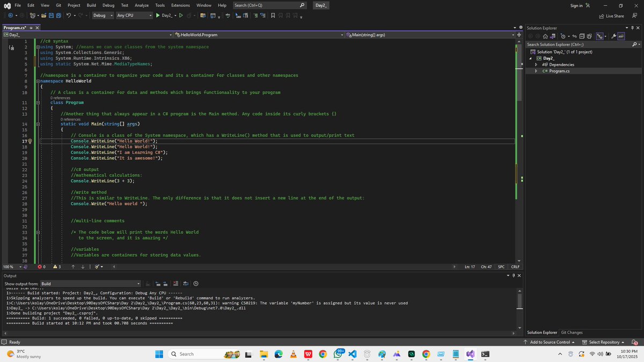Viewport: 644px width, 362px height.
Task: Select the Program.cs editor tab
Action: pyautogui.click(x=15, y=27)
